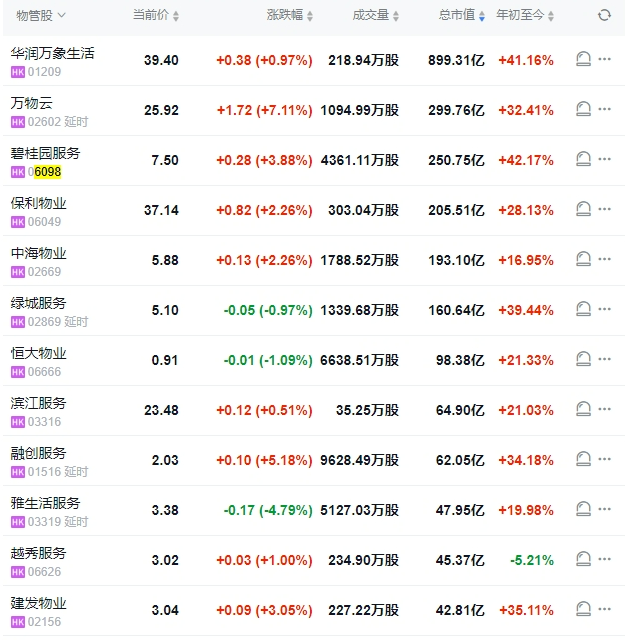Click change value -0.17 (-4.79%)
This screenshot has height=640, width=625.
[268, 510]
